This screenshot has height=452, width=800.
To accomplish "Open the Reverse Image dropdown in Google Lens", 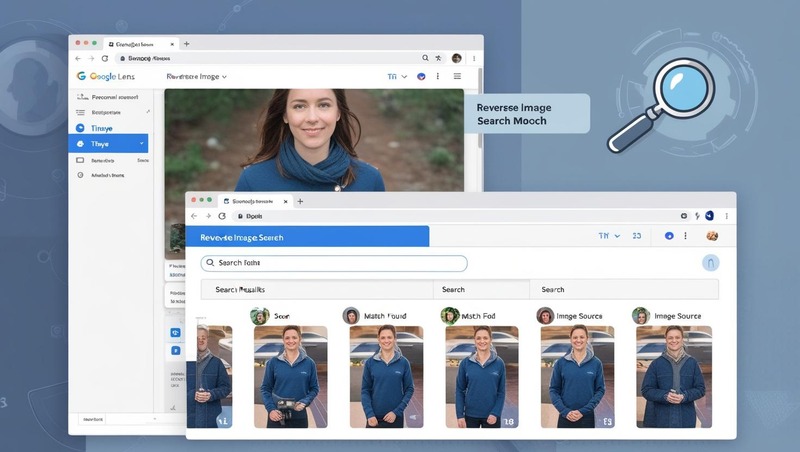I will pyautogui.click(x=196, y=77).
